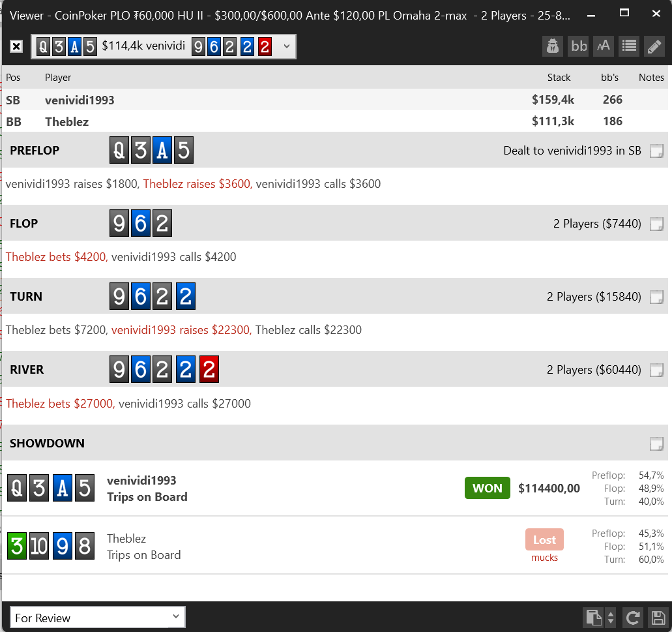Click venividi1993 raises $22300 action text
Viewport: 672px width, 632px height.
(182, 330)
